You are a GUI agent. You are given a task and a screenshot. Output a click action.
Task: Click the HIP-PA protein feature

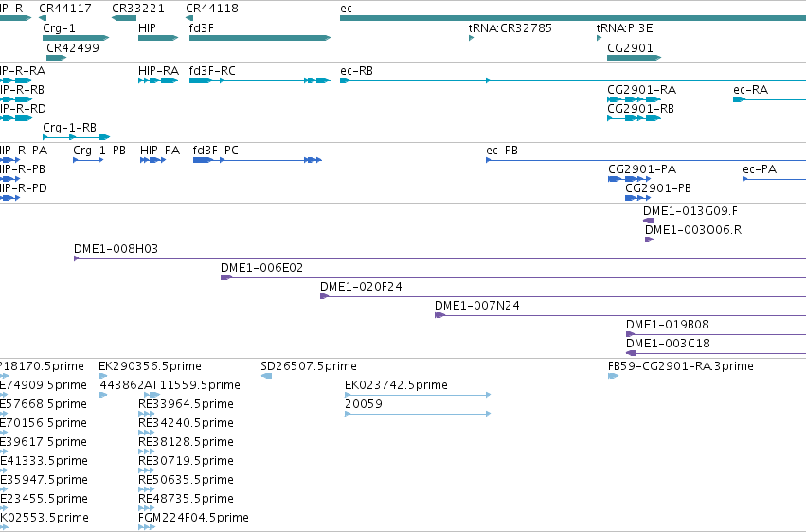152,160
